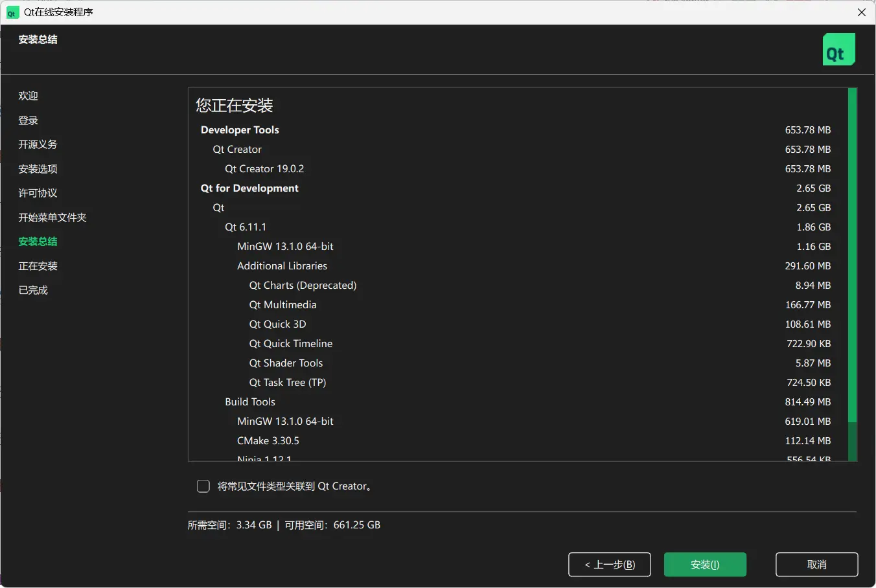Select the 许可协议 step in the sidebar
Viewport: 876px width, 588px height.
[x=38, y=193]
